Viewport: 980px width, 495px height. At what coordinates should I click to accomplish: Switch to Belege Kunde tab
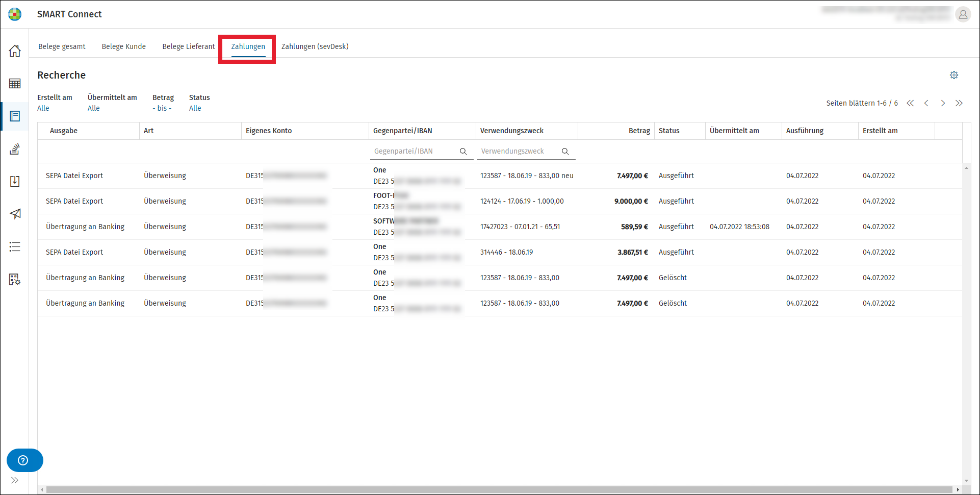click(124, 46)
